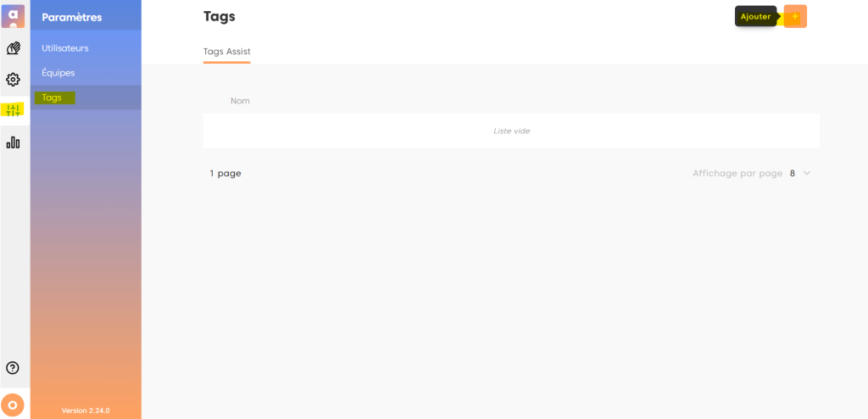Click the Liste vide empty row

click(x=511, y=131)
